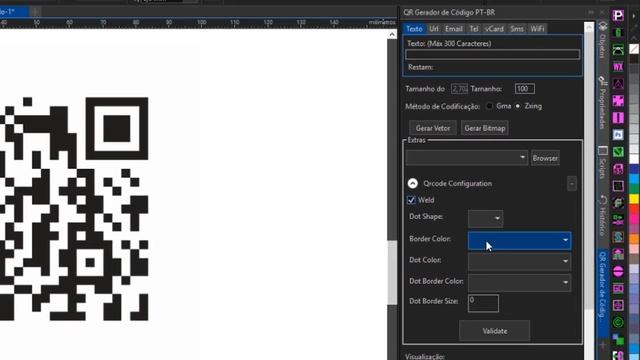The width and height of the screenshot is (640, 360).
Task: Open the Dot Color dropdown
Action: [x=519, y=261]
